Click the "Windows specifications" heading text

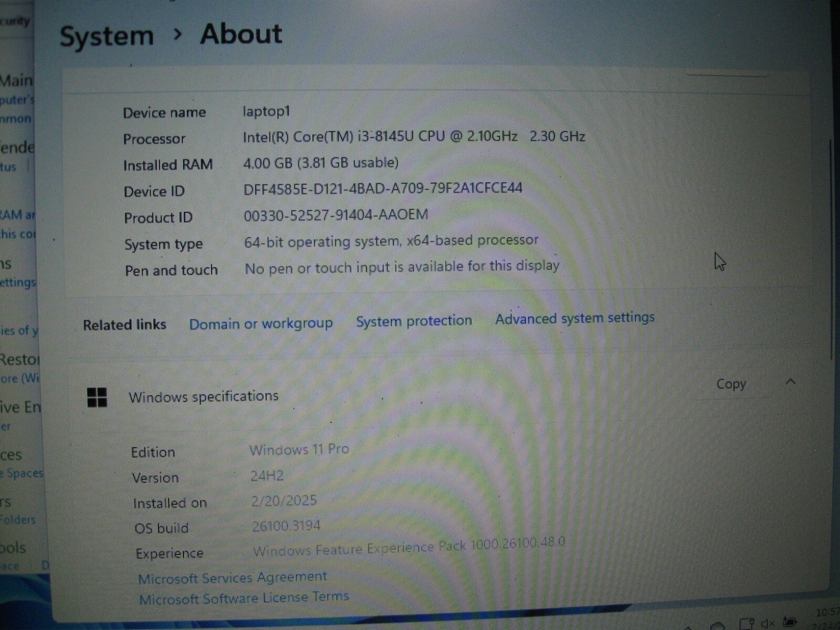pyautogui.click(x=204, y=396)
